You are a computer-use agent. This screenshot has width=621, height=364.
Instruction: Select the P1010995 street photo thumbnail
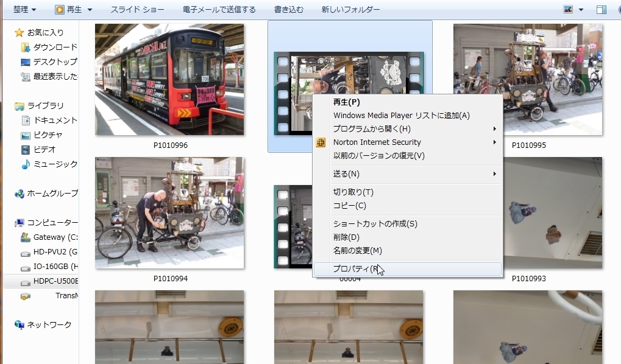528,80
